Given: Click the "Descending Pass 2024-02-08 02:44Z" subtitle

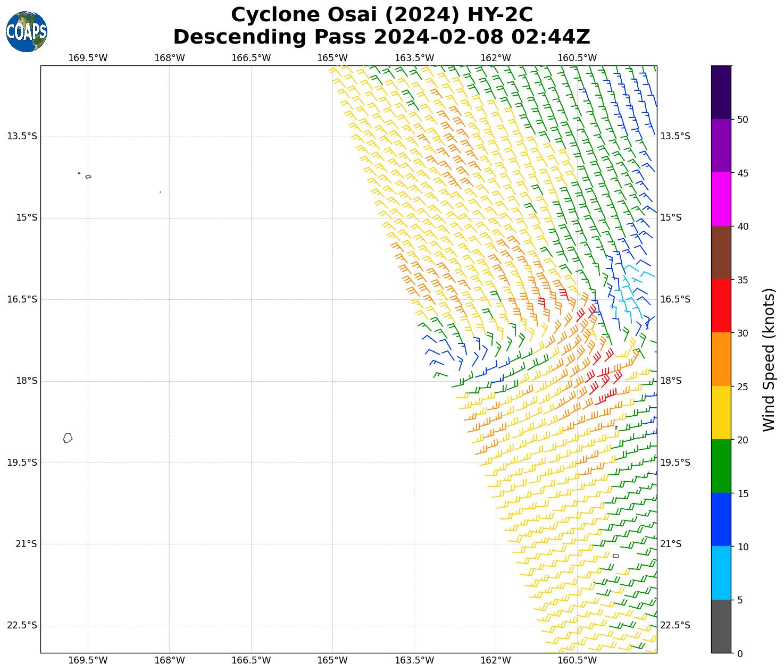Looking at the screenshot, I should [381, 37].
